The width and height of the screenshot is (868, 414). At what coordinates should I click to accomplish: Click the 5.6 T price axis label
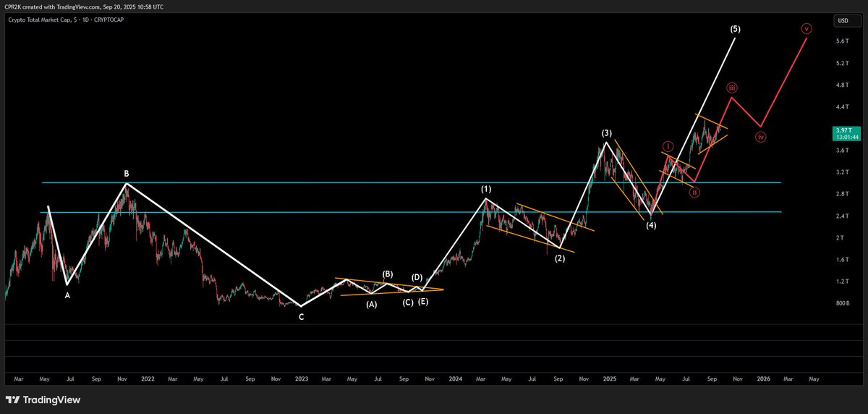(842, 41)
